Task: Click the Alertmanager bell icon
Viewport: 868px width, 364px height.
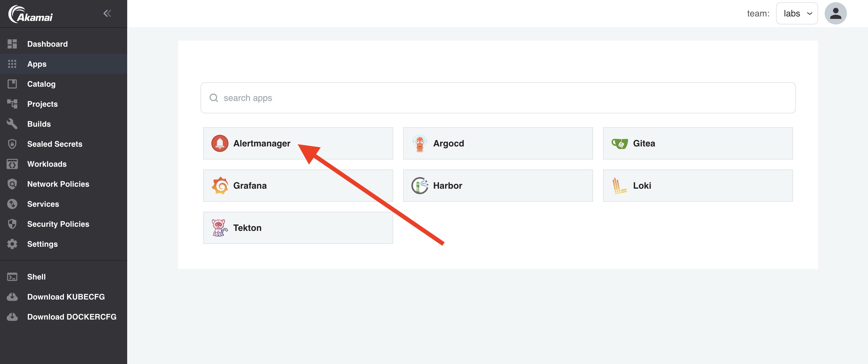Action: [x=220, y=143]
